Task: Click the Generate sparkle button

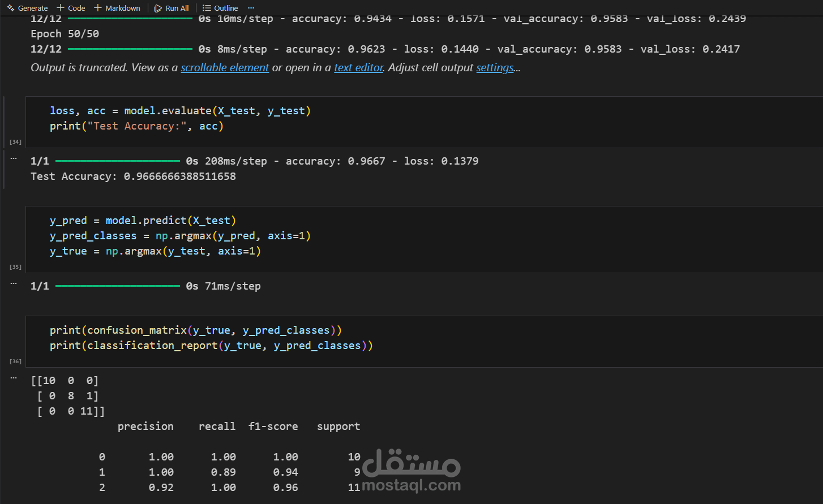Action: pos(28,8)
